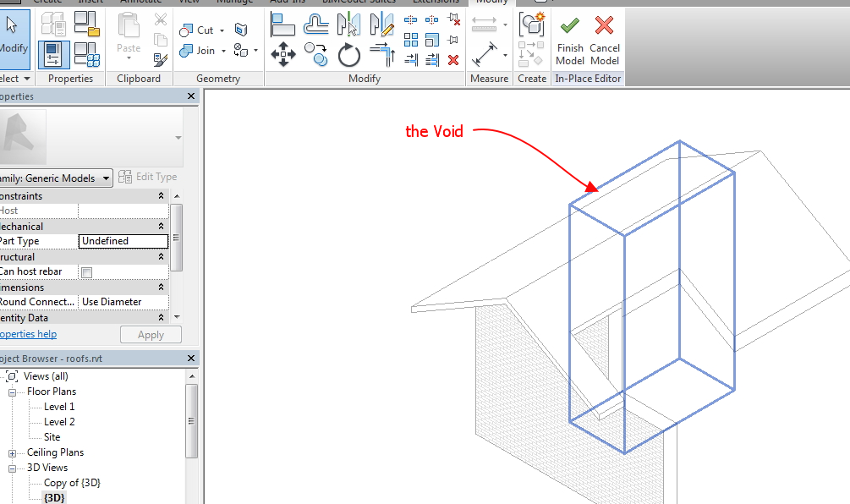Open the Aligned Dimension dropdown arrow

(505, 55)
